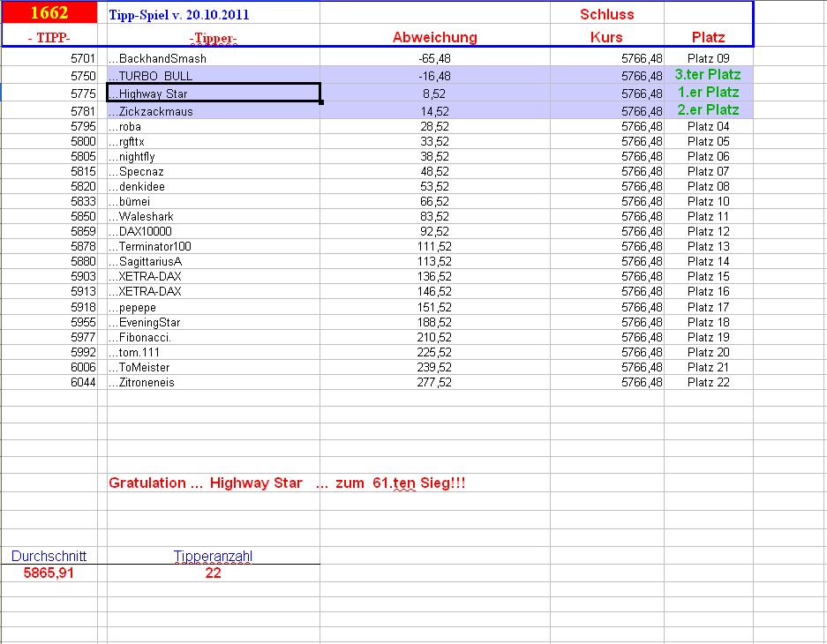This screenshot has width=827, height=644.
Task: Select the cell '...Zickzackmaus'
Action: (x=213, y=111)
